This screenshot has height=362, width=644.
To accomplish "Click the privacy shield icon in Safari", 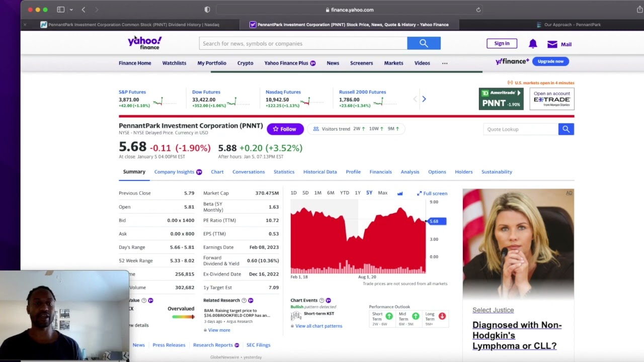I will [x=207, y=10].
